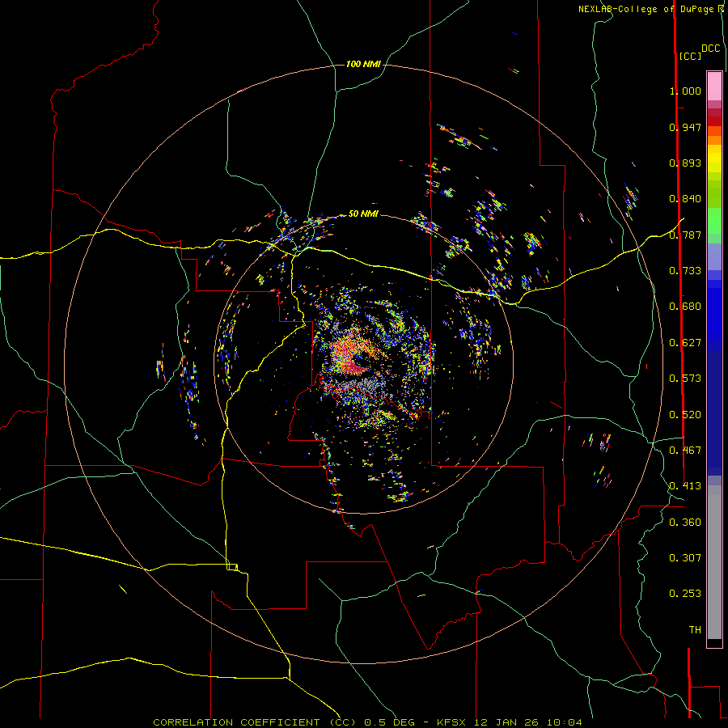
Task: Click the 0.733 scale value
Action: pos(685,271)
